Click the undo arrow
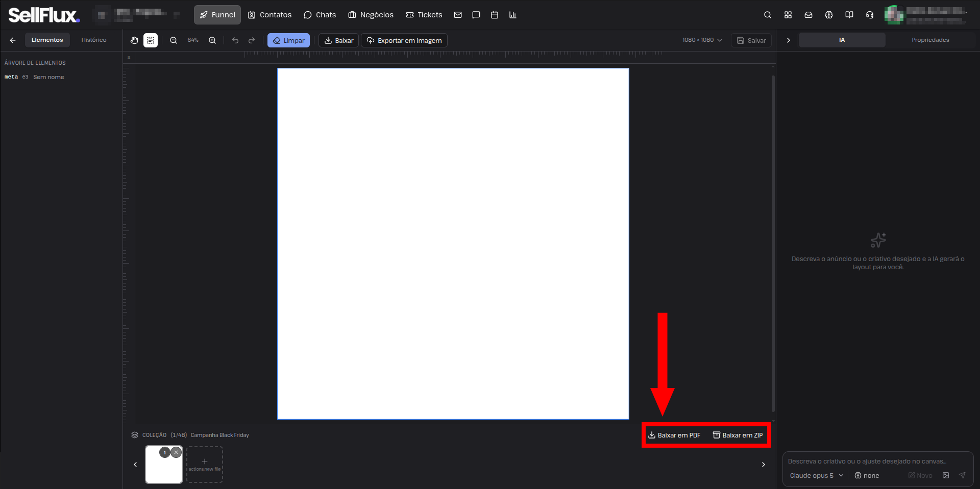The width and height of the screenshot is (980, 489). point(235,40)
